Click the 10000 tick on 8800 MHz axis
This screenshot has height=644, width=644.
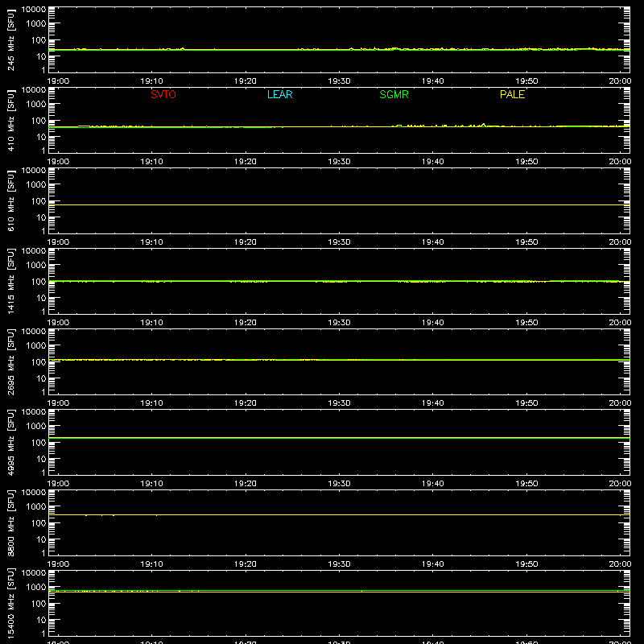[x=34, y=493]
